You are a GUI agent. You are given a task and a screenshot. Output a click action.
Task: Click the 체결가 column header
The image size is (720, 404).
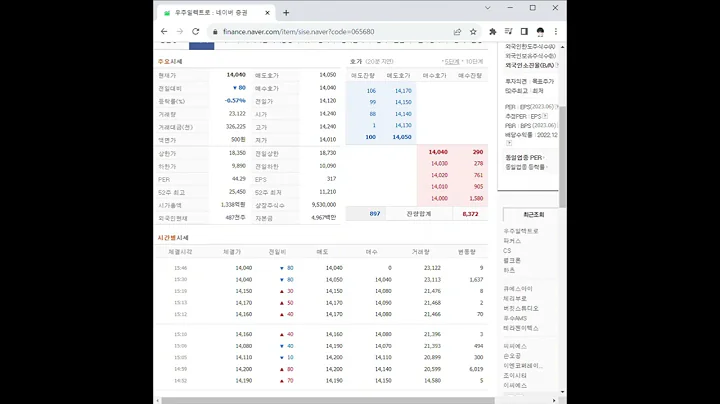232,252
